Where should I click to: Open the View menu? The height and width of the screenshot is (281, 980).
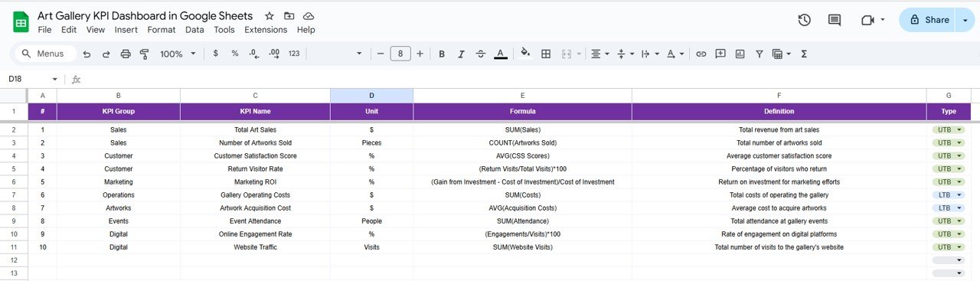tap(96, 30)
